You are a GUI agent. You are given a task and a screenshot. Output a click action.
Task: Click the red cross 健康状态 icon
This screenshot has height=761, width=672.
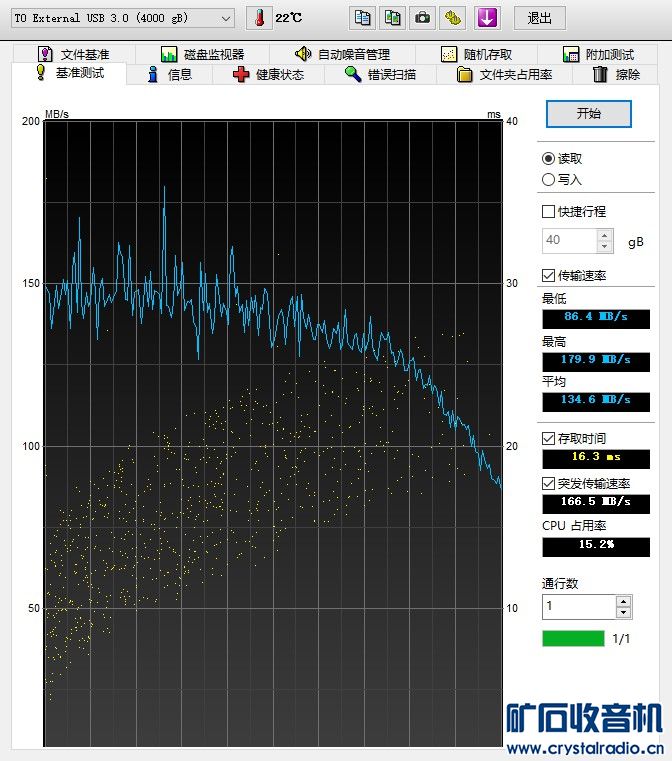point(241,74)
